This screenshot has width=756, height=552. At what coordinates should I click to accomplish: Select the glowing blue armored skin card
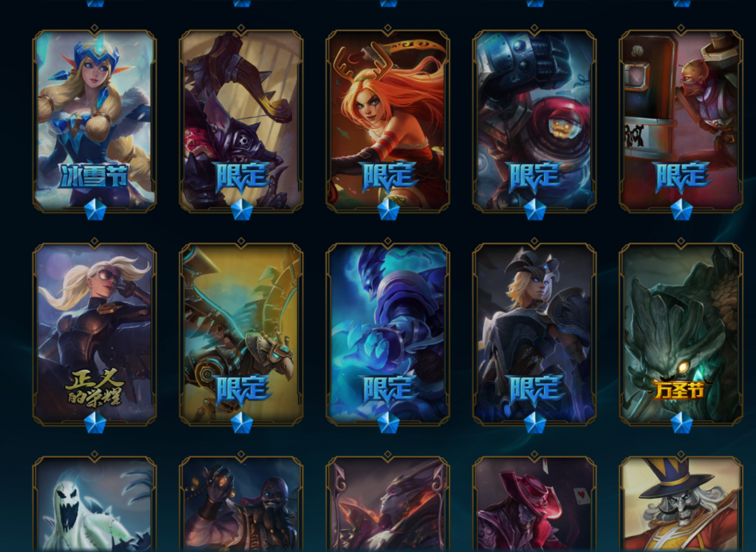(388, 334)
